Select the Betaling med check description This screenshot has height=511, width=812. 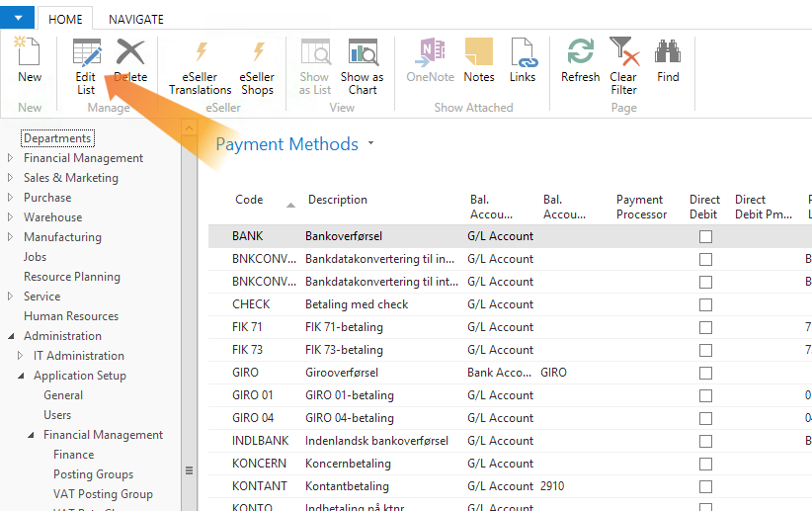(x=357, y=304)
